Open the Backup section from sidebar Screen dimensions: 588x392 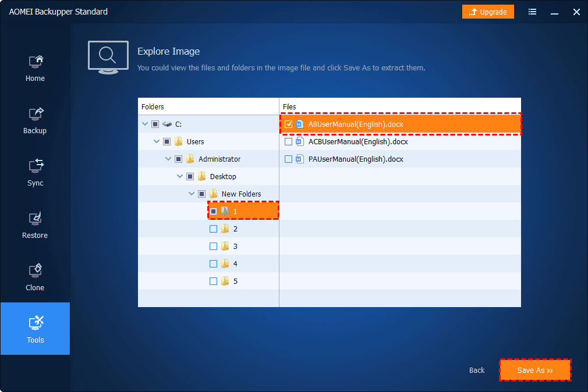click(35, 119)
